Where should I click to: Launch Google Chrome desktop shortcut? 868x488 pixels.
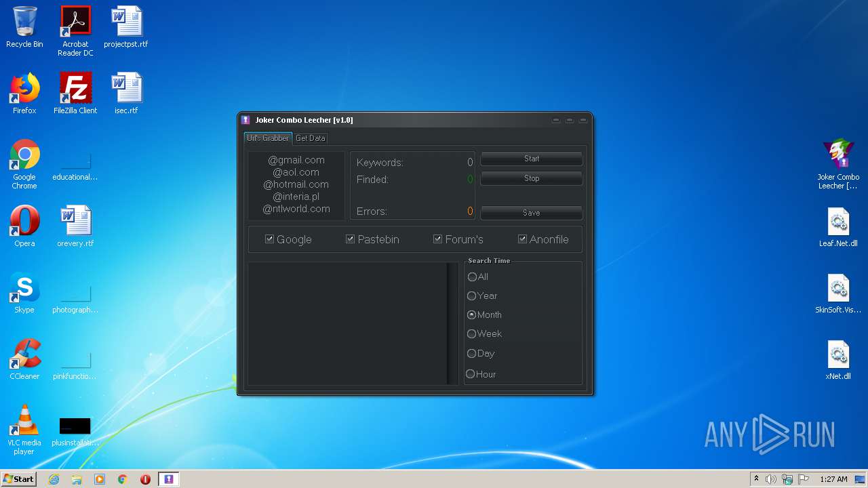24,165
